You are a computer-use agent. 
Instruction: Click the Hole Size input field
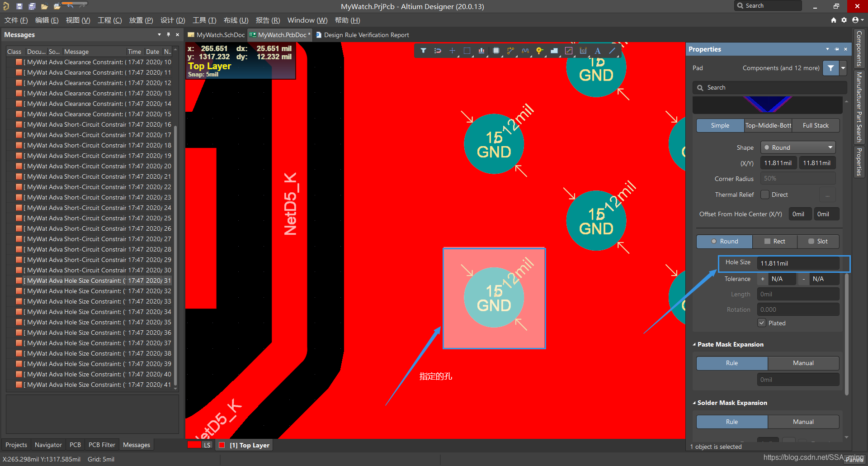(x=798, y=263)
